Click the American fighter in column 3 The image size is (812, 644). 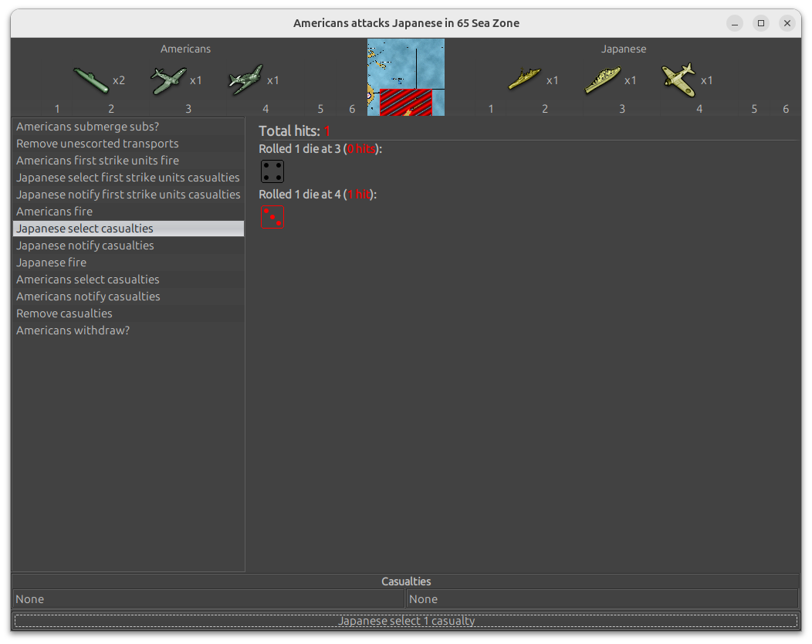168,80
